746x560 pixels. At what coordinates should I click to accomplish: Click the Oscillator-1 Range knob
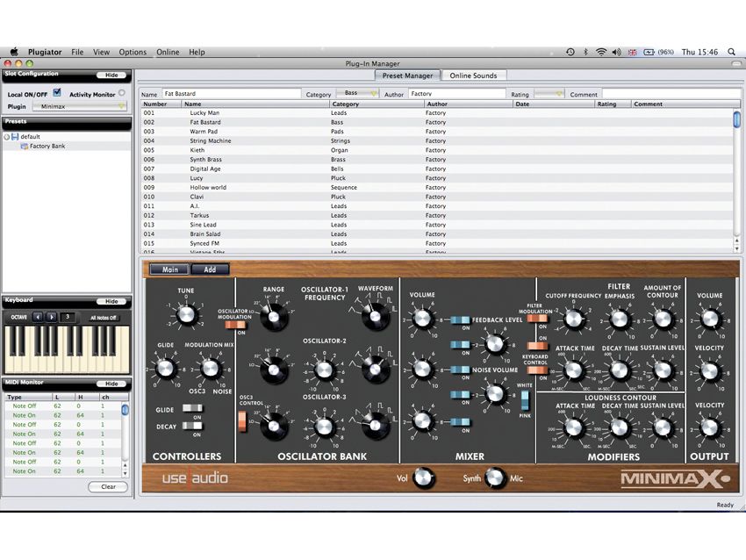point(274,316)
